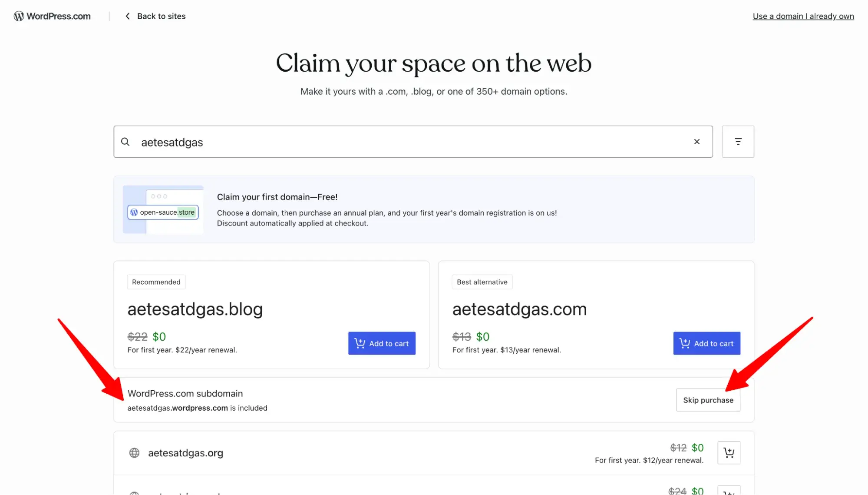Open Use a domain I already own

[803, 16]
